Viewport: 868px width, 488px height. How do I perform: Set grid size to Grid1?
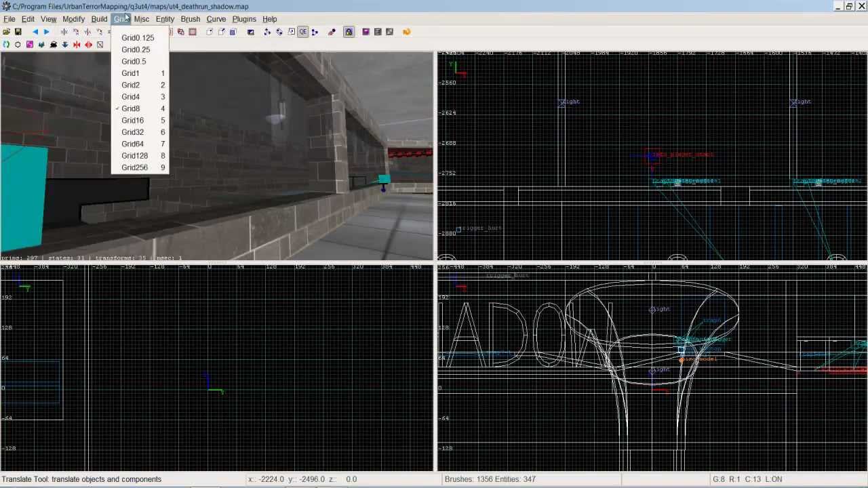tap(140, 73)
